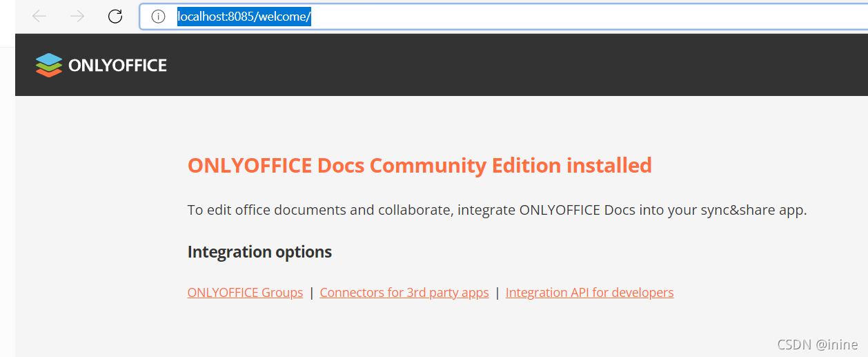The image size is (868, 357).
Task: Select the localhost:8085/welcome/ address field
Action: (x=503, y=17)
